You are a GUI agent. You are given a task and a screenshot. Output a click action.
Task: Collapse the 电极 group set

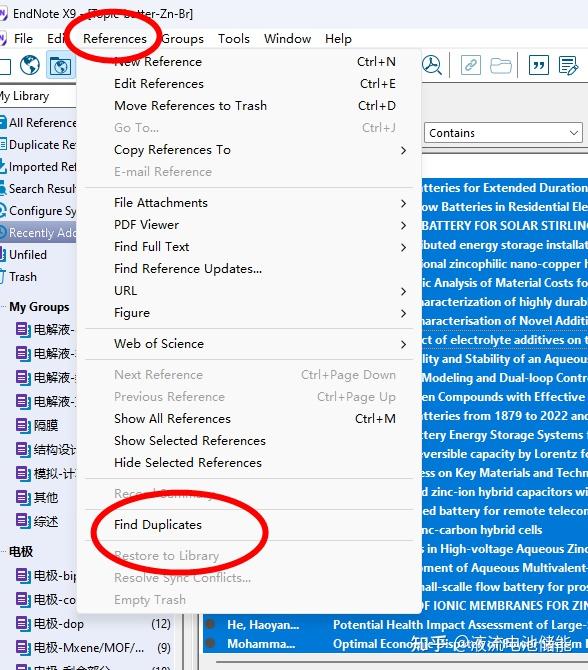tap(3, 552)
